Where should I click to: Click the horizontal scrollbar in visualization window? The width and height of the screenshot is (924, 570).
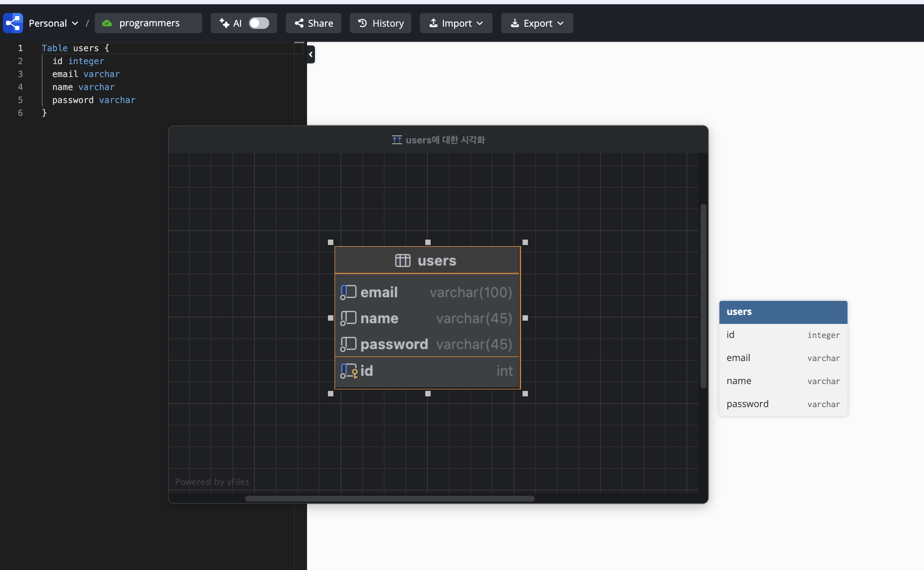pos(390,499)
